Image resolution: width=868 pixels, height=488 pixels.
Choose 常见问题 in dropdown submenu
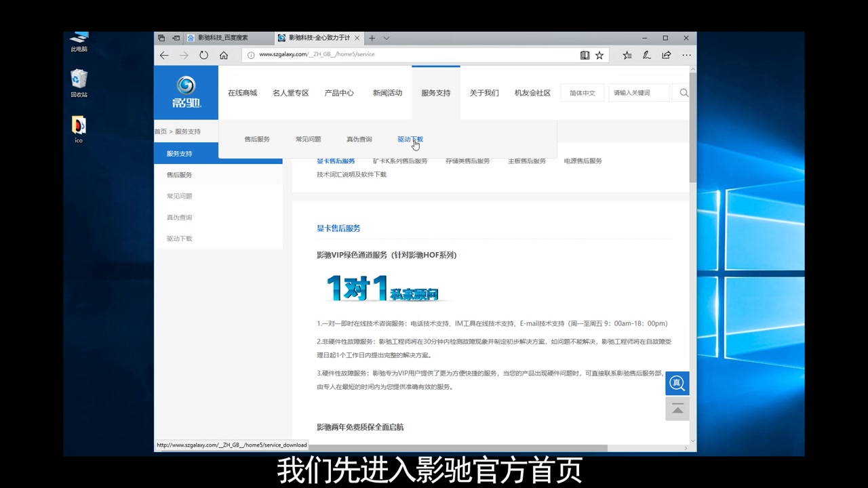click(x=308, y=139)
